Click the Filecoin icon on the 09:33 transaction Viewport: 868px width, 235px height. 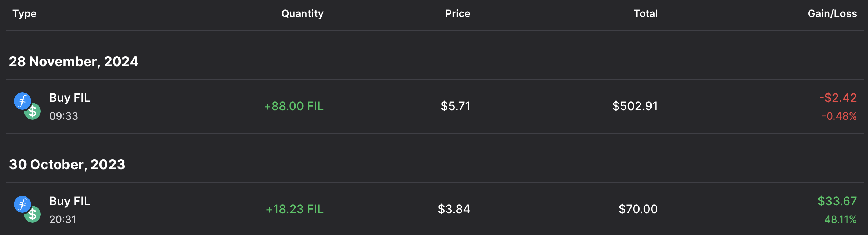(22, 101)
